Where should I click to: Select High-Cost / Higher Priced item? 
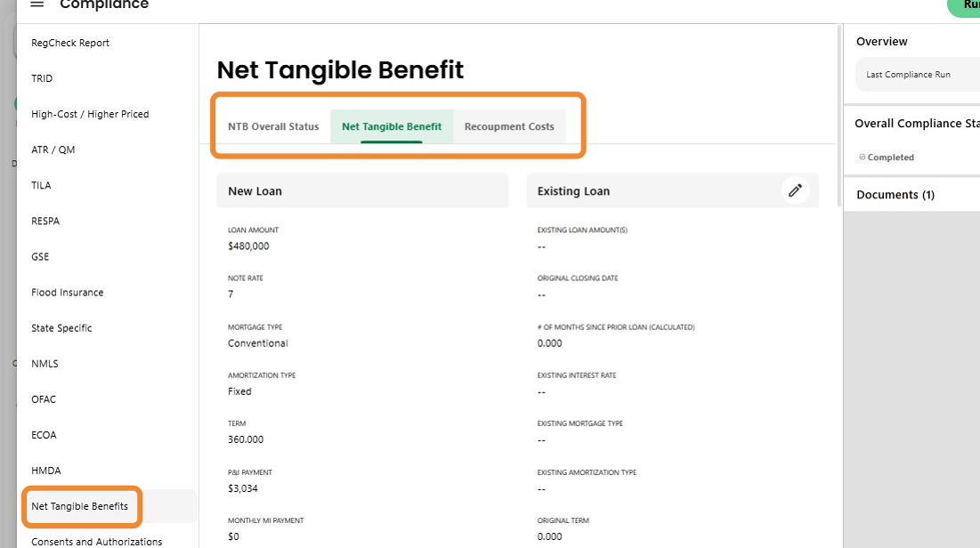90,114
